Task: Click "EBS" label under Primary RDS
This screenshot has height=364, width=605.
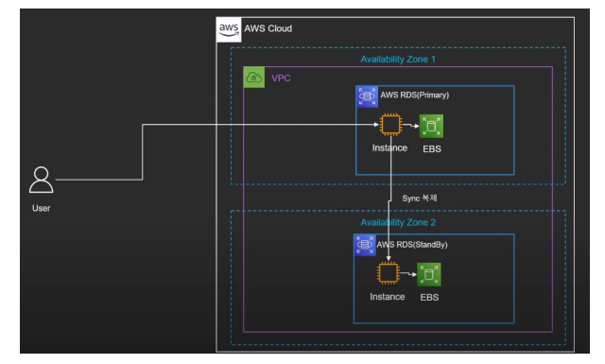Action: pos(432,148)
